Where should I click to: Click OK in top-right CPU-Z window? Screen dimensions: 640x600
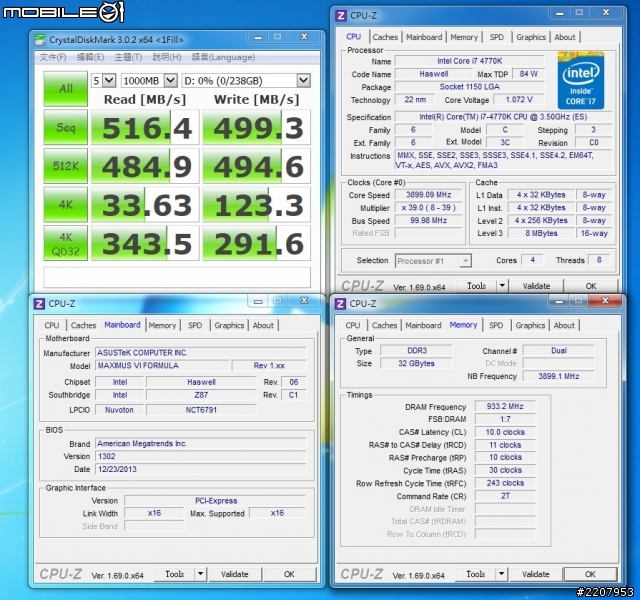point(591,286)
